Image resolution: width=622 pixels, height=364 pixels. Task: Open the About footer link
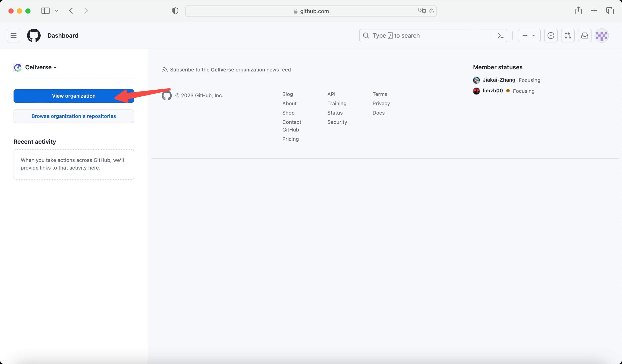click(289, 104)
